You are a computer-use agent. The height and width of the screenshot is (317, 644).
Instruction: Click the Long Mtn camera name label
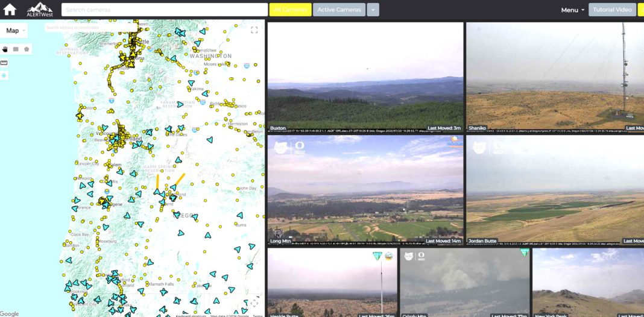click(x=280, y=241)
